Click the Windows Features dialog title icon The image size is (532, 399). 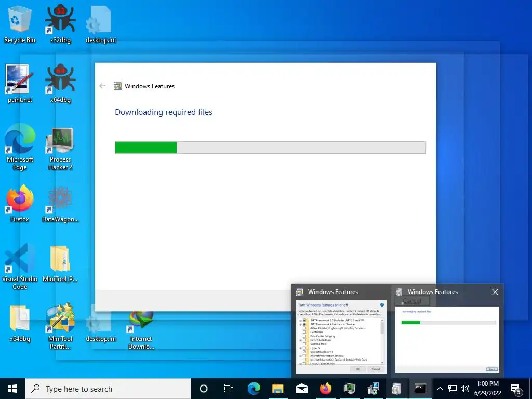click(118, 86)
